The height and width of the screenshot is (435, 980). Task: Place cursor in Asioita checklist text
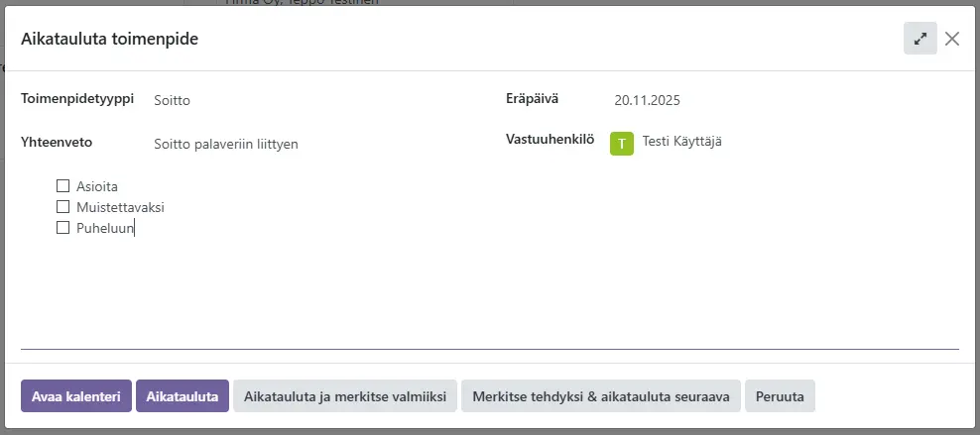coord(97,185)
